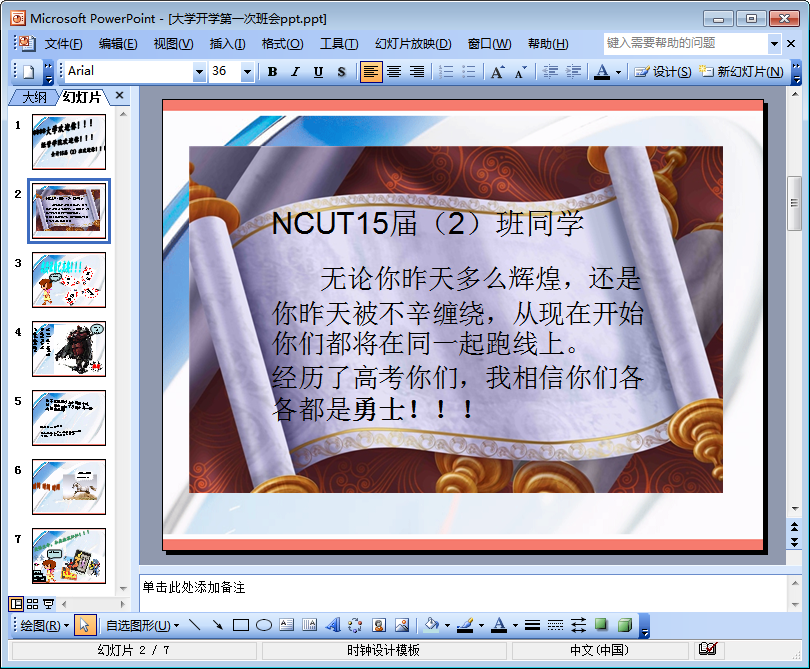This screenshot has height=669, width=810.
Task: Open the font name dropdown
Action: click(199, 72)
